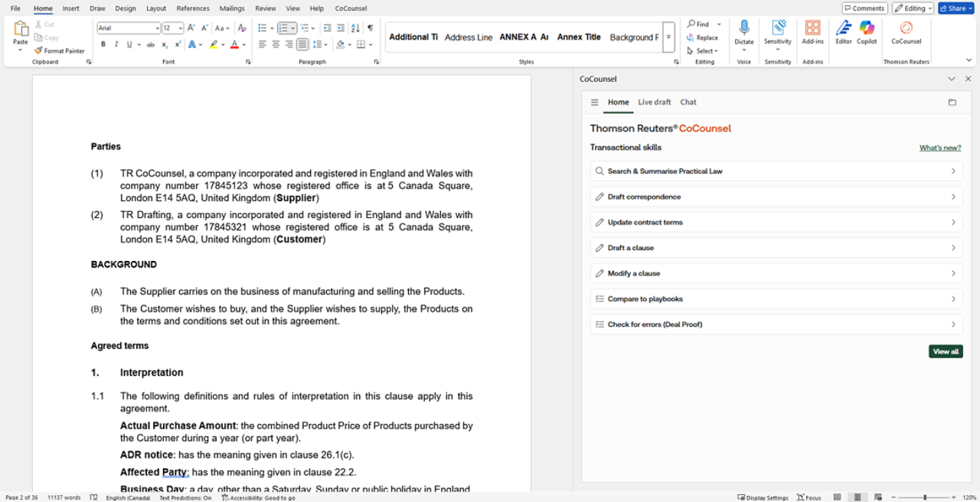Open the Add-ins gallery
Image resolution: width=980 pixels, height=502 pixels.
click(812, 32)
